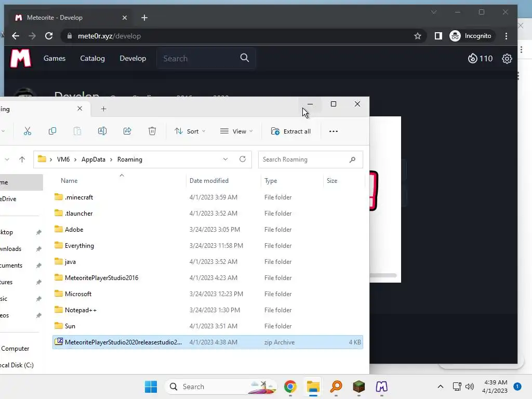This screenshot has height=399, width=532.
Task: Expand the recent locations chevron beside Up arrow
Action: point(7,159)
